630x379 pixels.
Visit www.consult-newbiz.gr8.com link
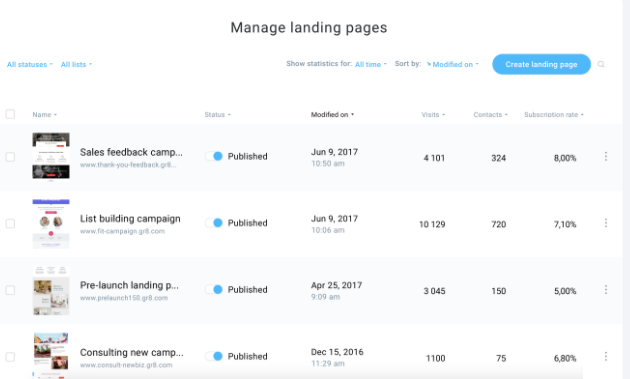coord(126,365)
